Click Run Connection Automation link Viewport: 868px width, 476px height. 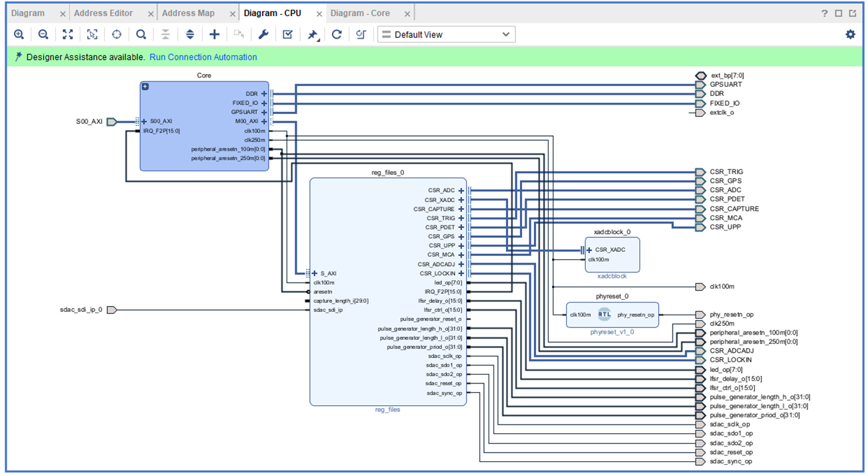(x=203, y=57)
